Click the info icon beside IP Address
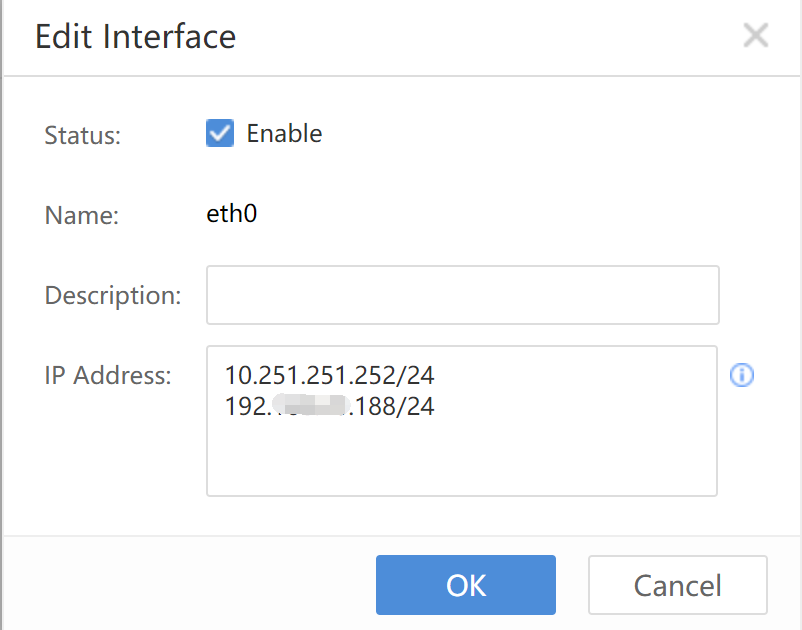The width and height of the screenshot is (802, 630). (x=742, y=376)
